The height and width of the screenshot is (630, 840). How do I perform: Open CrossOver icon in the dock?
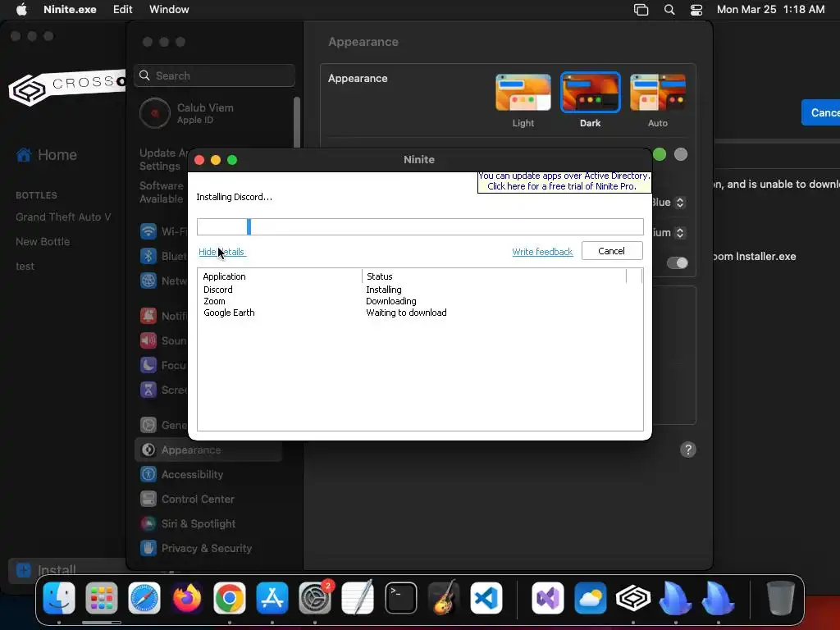[x=632, y=598]
